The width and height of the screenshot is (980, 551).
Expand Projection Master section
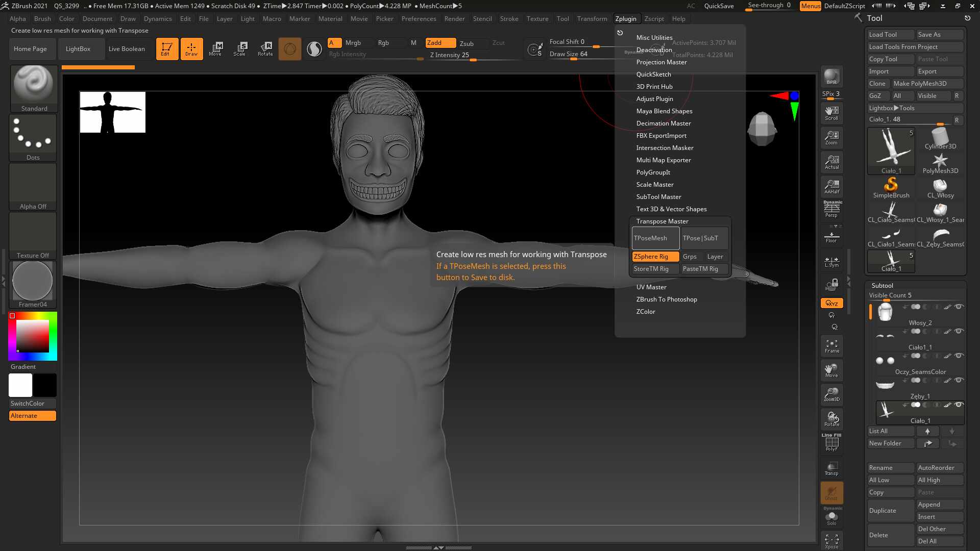661,62
